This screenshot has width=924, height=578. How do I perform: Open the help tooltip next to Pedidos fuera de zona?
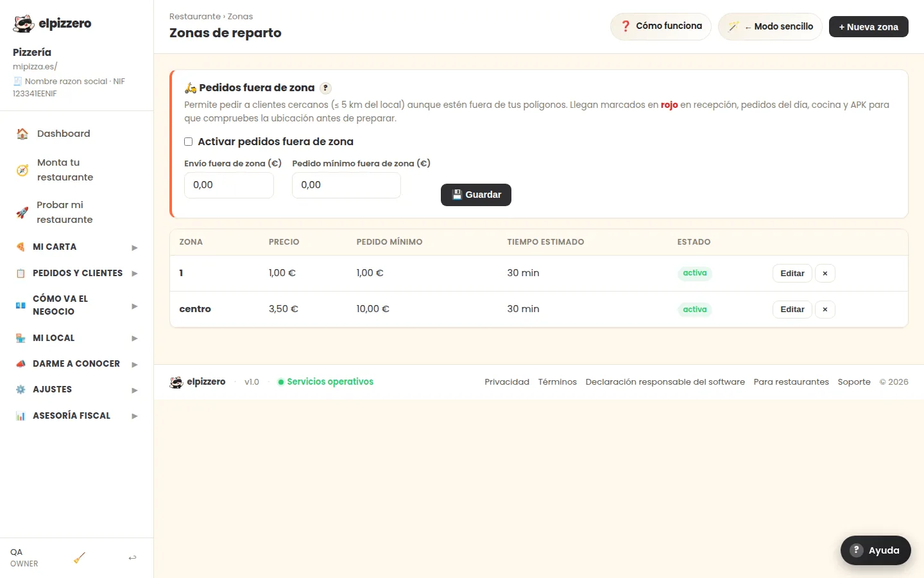click(326, 88)
